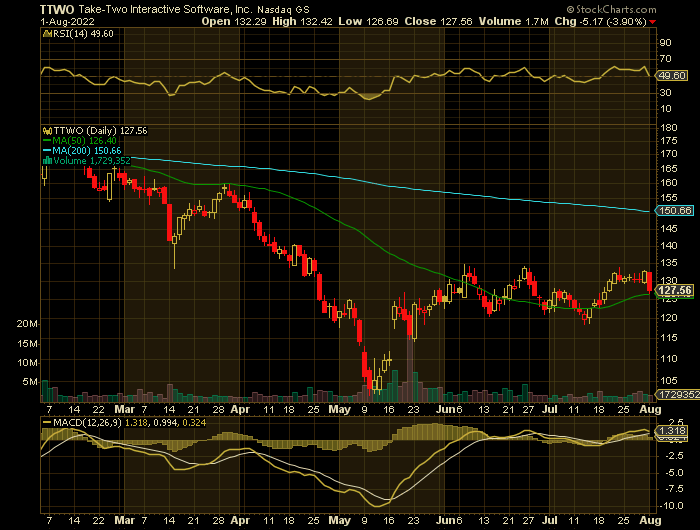700x530 pixels.
Task: Click the 180 price axis label
Action: tap(668, 128)
